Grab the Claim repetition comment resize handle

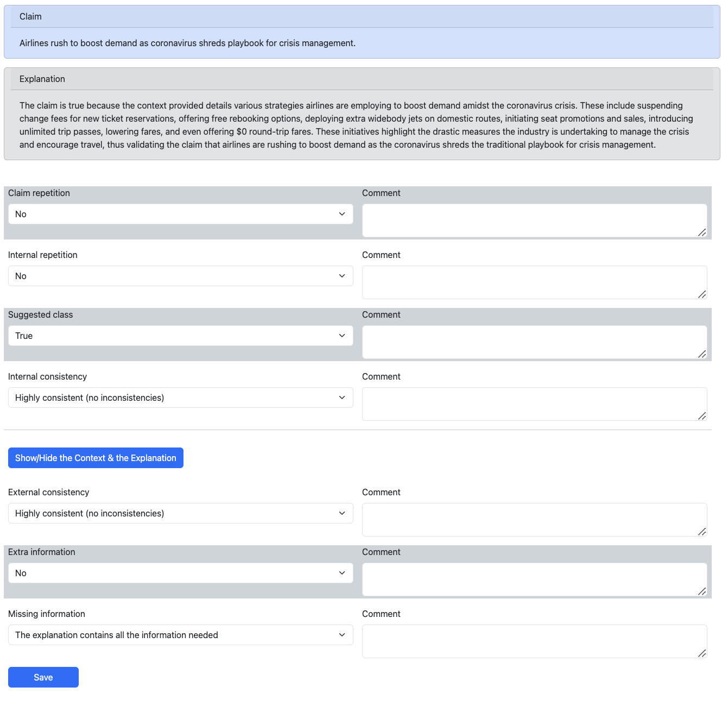click(x=702, y=232)
